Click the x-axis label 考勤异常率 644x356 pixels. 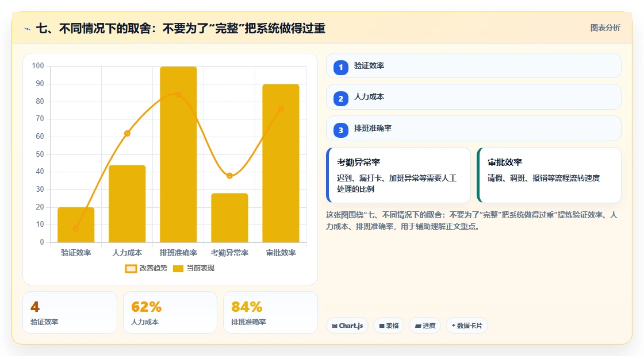click(229, 253)
